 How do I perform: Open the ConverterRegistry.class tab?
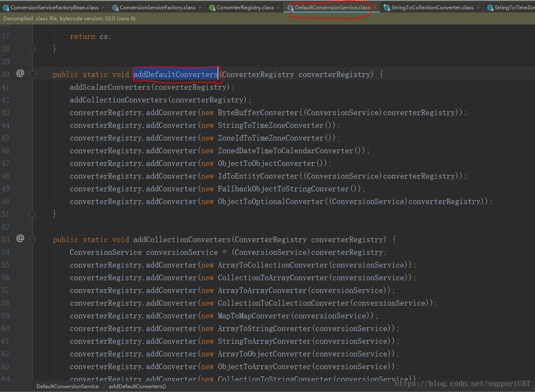[x=245, y=8]
